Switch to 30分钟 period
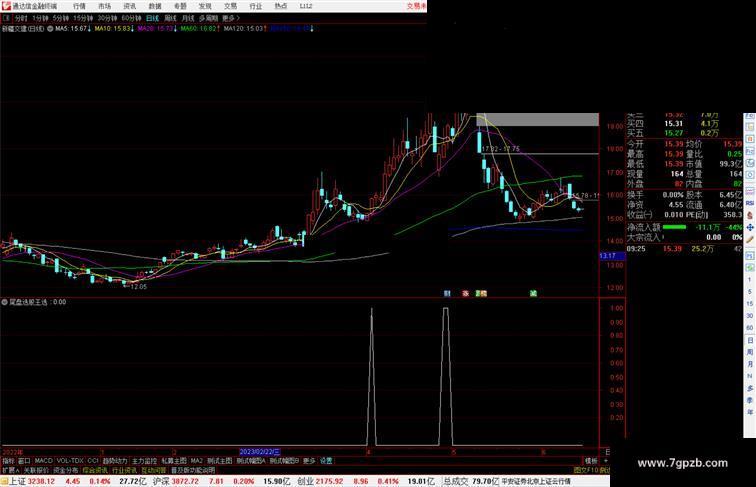The height and width of the screenshot is (487, 756). point(107,18)
